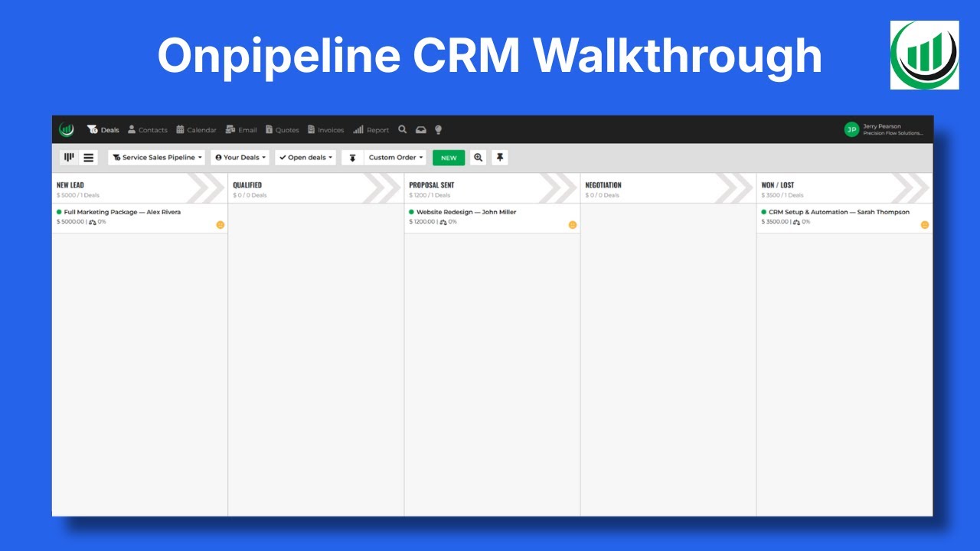
Task: Click the $ 5000.00 deal amount
Action: point(70,222)
